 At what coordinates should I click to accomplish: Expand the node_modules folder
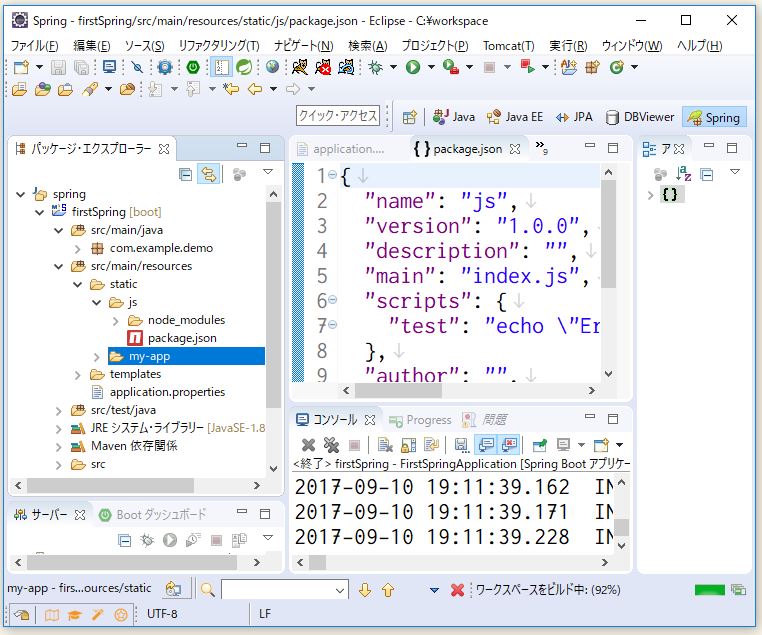tap(115, 321)
